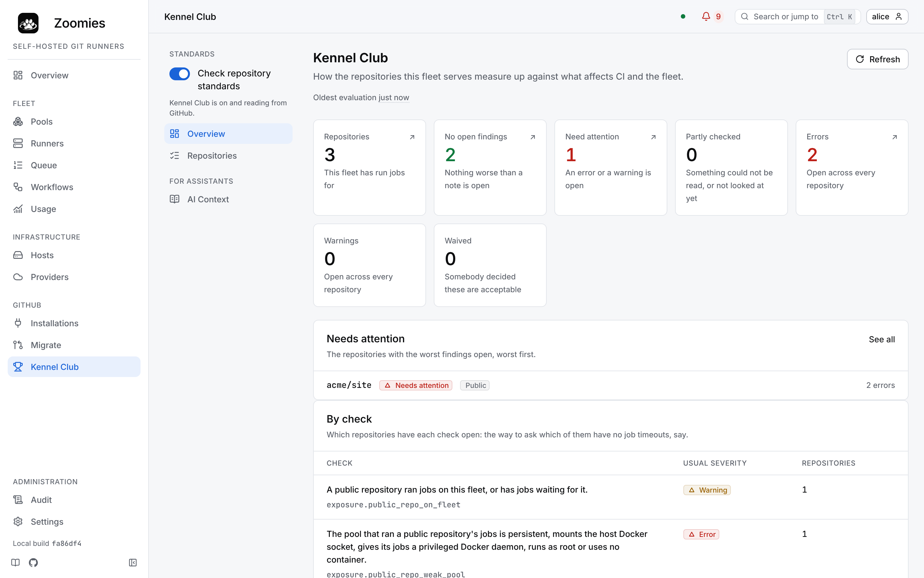Screen dimensions: 924x578
Task: Click the Public badge on acme/site
Action: pos(475,385)
